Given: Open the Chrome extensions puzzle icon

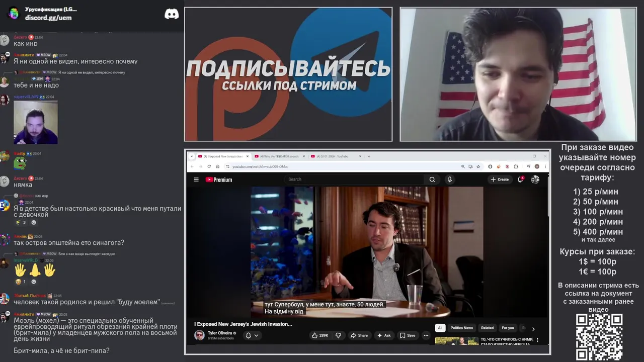Looking at the screenshot, I should pos(516,166).
